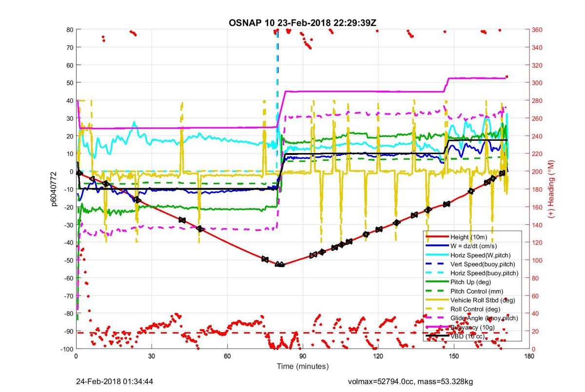The height and width of the screenshot is (392, 585).
Task: Select the 'Vert Speed(buoy,pitch)' legend entry
Action: pos(471,264)
